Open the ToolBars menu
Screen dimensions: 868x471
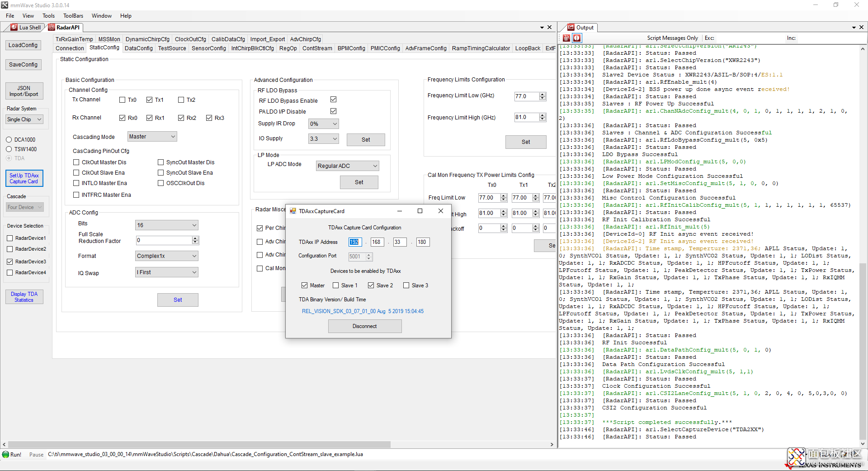[73, 16]
